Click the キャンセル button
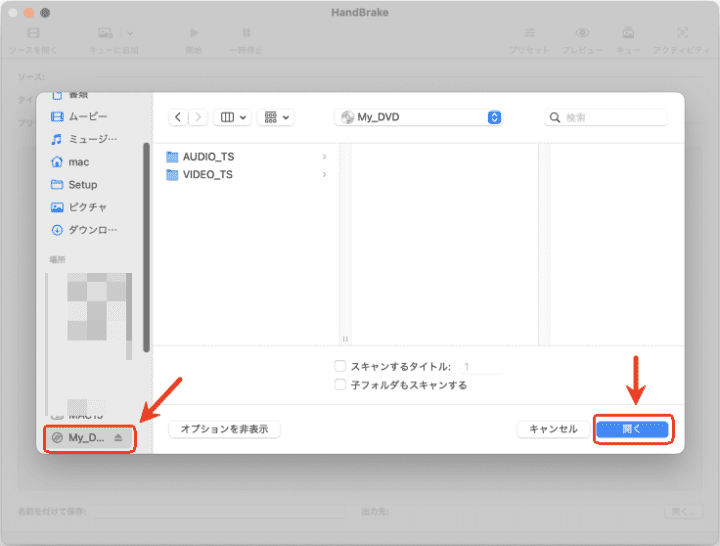 coord(553,429)
